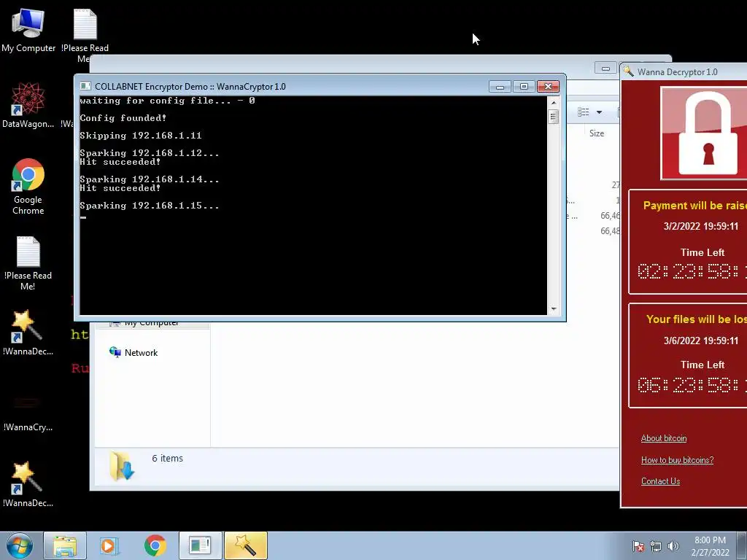Minimize the COLLABNET Encryptor Demo window
The width and height of the screenshot is (747, 560).
500,87
